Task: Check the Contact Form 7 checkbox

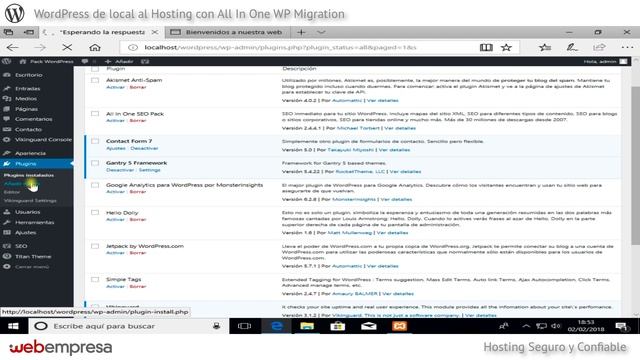Action: click(95, 141)
